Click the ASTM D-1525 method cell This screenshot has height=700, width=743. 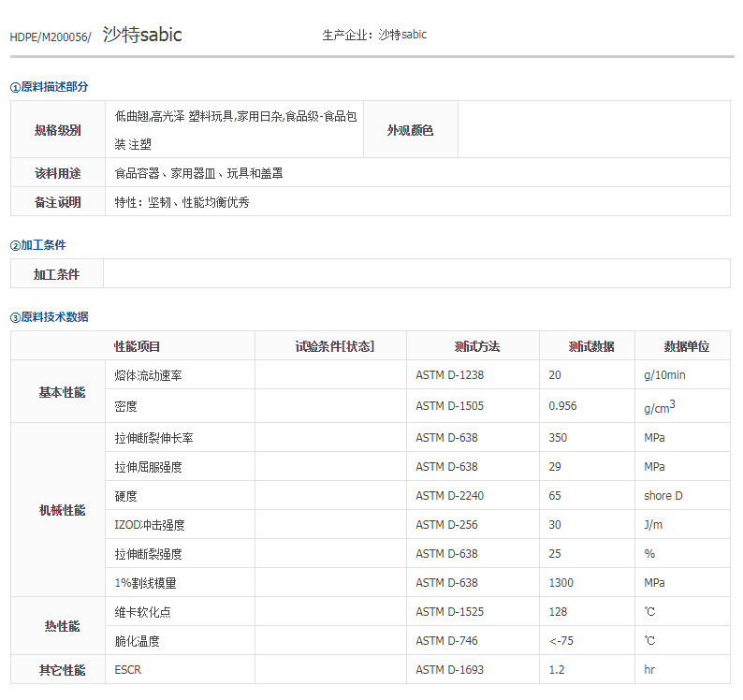473,612
